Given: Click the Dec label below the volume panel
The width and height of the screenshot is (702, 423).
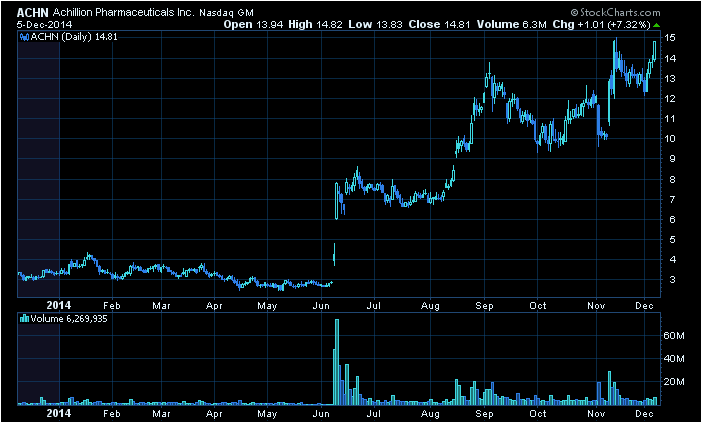Looking at the screenshot, I should [x=645, y=413].
